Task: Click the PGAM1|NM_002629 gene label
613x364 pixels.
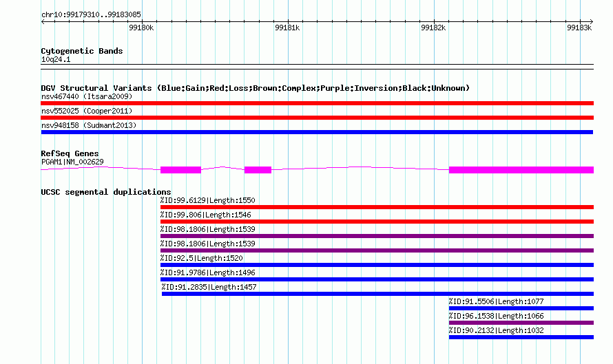Action: [72, 162]
